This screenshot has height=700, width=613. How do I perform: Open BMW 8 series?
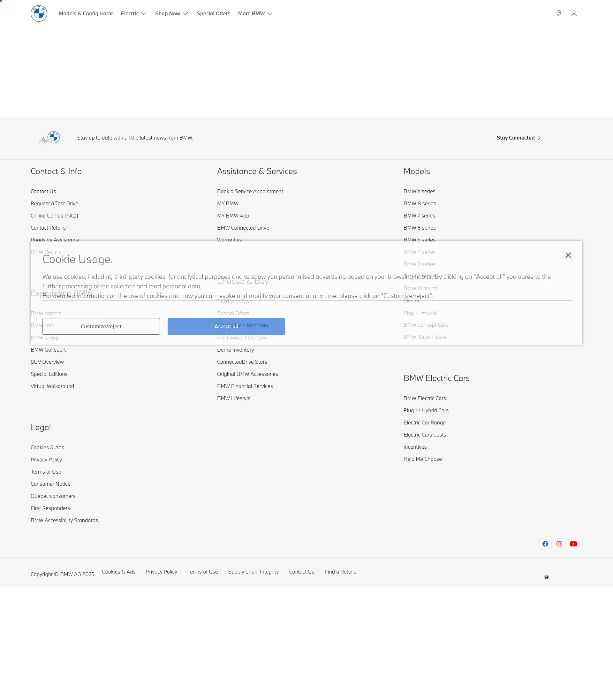coord(420,203)
